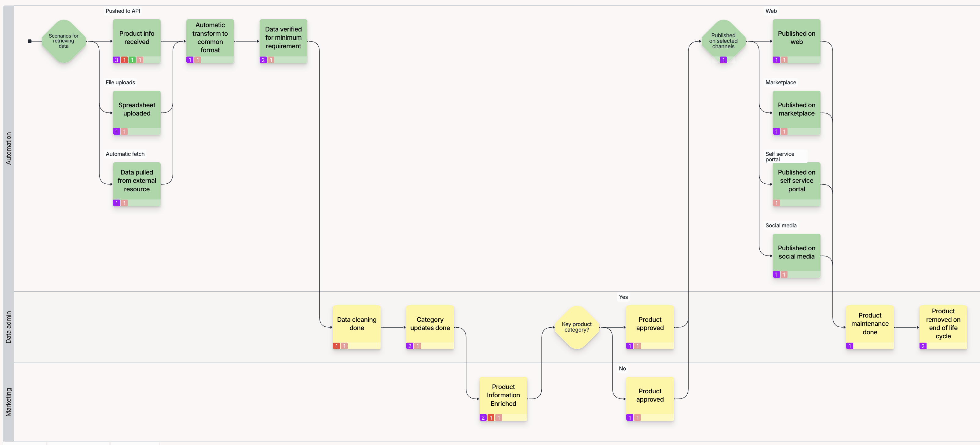Click the 'No' branch label
This screenshot has height=445, width=980.
622,369
